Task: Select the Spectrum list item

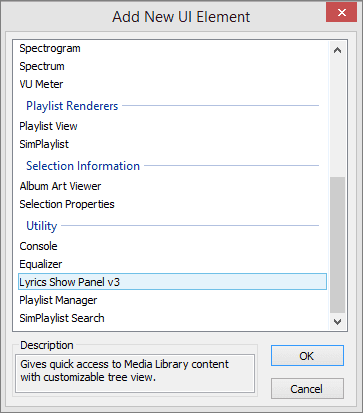Action: pyautogui.click(x=42, y=66)
